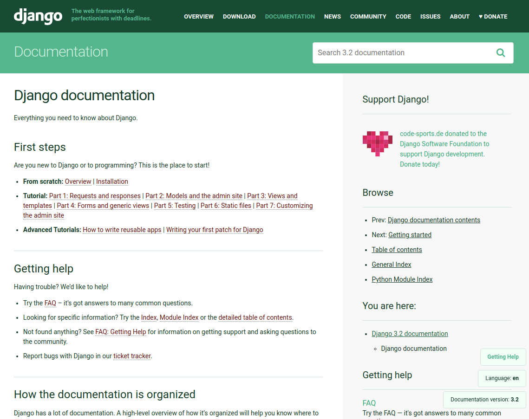The width and height of the screenshot is (529, 420).
Task: Open the General Index sidebar link
Action: (391, 265)
